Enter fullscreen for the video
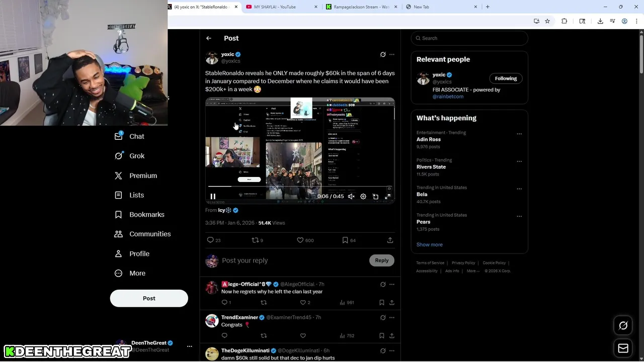The width and height of the screenshot is (644, 362). click(x=387, y=197)
